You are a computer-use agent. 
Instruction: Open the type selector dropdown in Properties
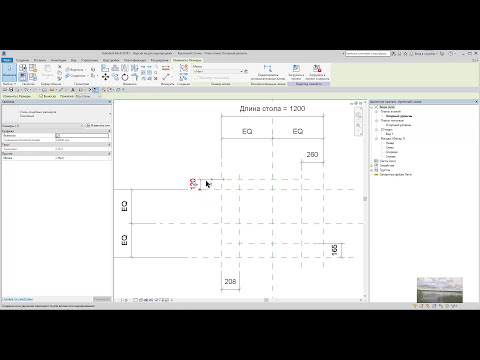pyautogui.click(x=110, y=114)
